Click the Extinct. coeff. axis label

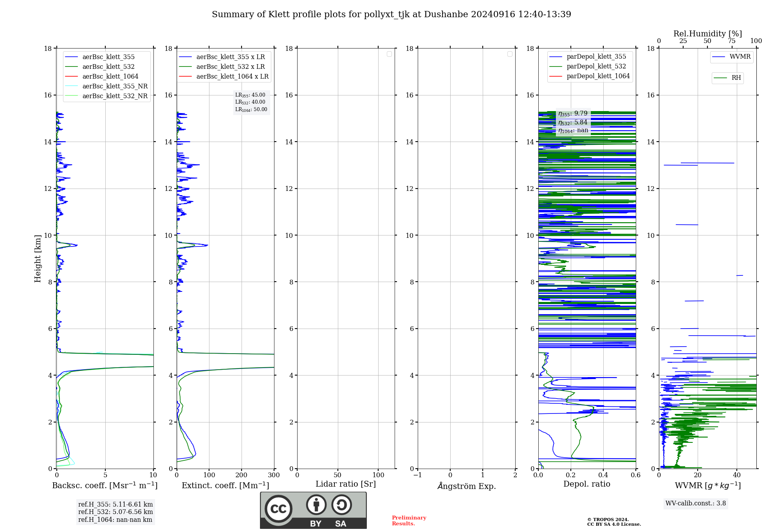[226, 485]
